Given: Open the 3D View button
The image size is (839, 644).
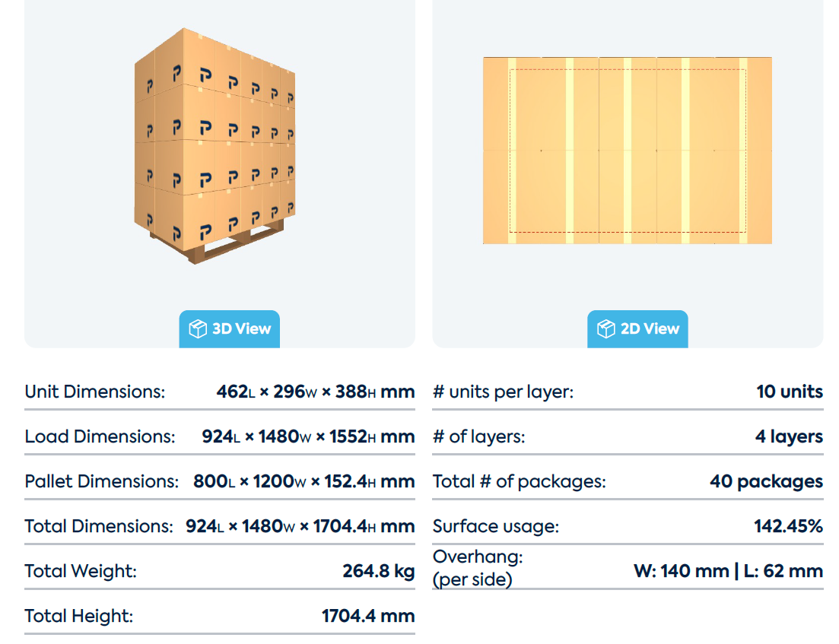Looking at the screenshot, I should 229,328.
